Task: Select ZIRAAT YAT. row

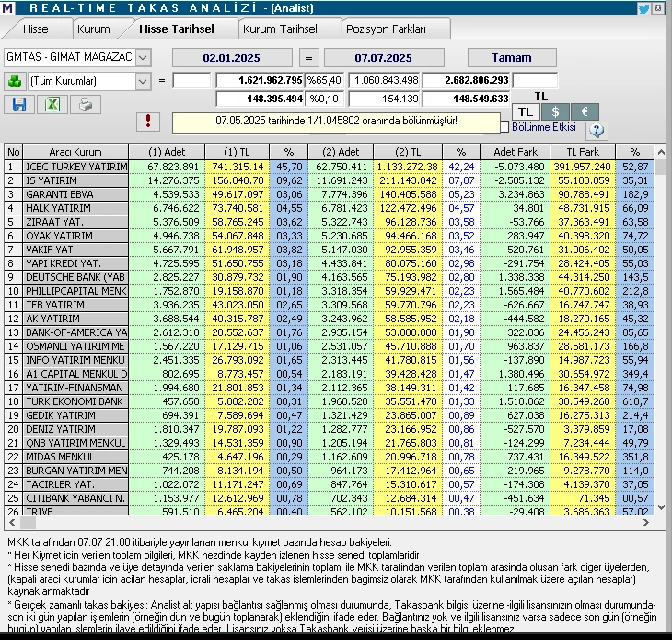Action: (x=330, y=222)
